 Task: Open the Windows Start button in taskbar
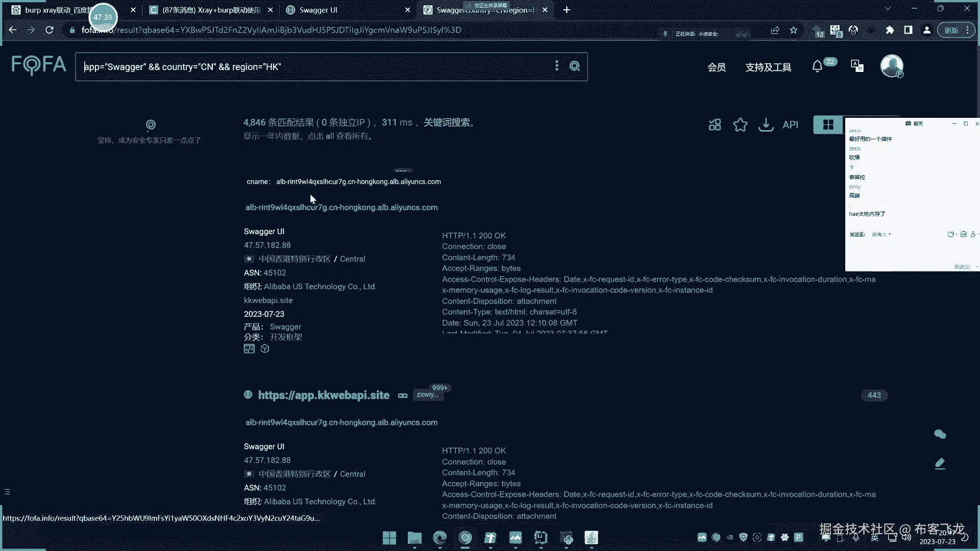(x=389, y=538)
